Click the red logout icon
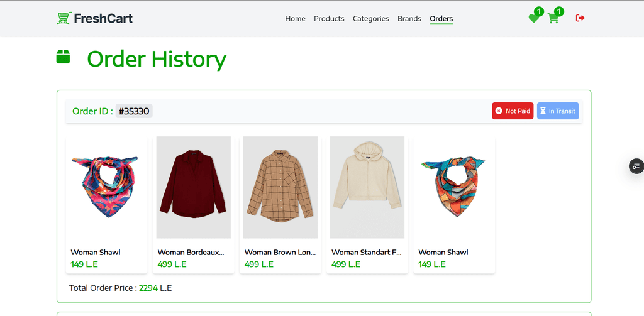The height and width of the screenshot is (316, 644). tap(580, 18)
